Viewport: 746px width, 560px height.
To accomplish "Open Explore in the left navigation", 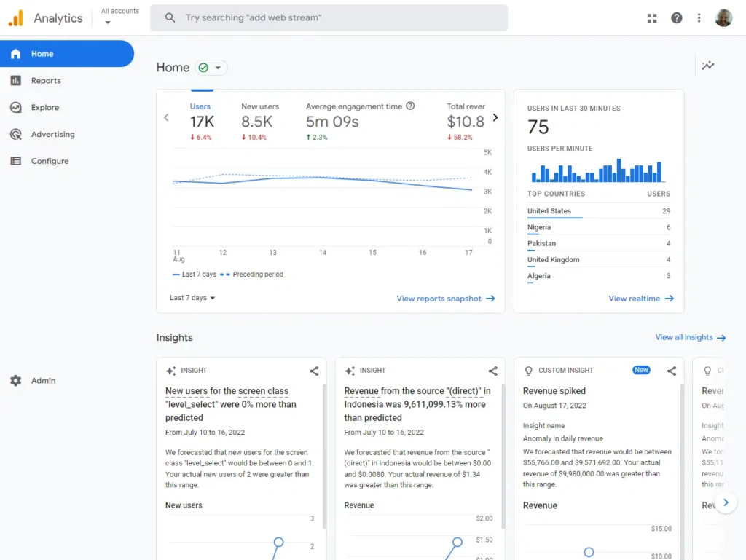I will 44,108.
